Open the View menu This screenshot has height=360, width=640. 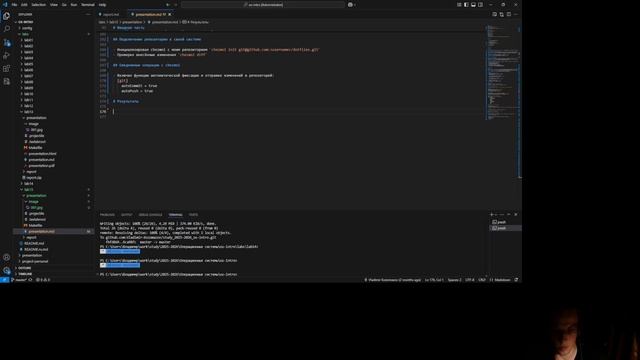click(54, 4)
